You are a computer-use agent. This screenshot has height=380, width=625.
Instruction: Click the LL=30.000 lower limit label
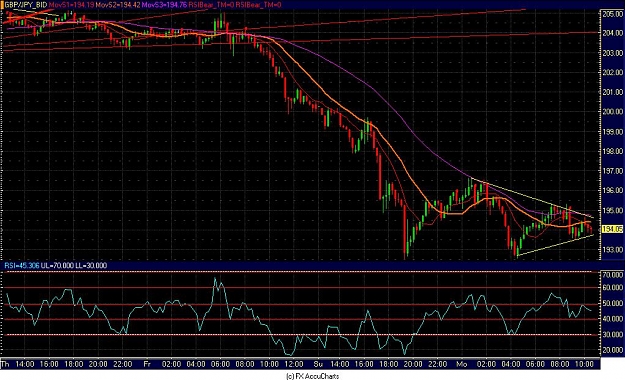pos(90,266)
